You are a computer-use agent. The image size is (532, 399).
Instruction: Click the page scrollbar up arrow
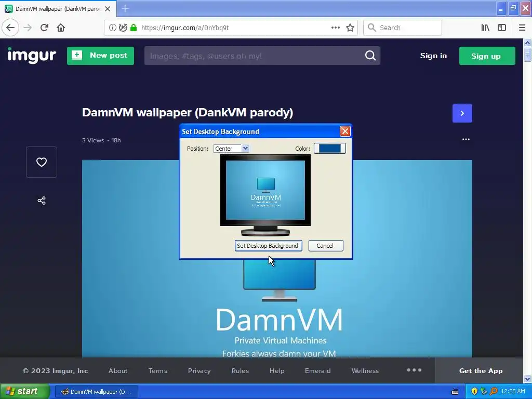point(527,43)
